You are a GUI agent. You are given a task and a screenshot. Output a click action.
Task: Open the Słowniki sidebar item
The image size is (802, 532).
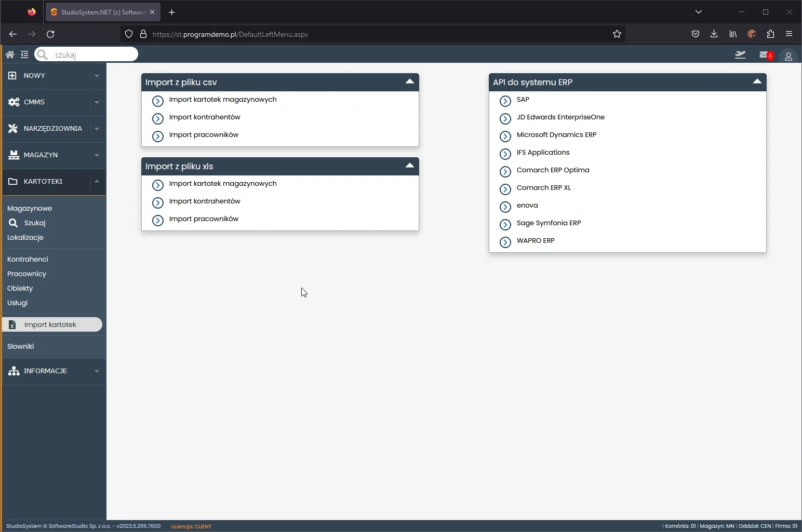pyautogui.click(x=21, y=346)
